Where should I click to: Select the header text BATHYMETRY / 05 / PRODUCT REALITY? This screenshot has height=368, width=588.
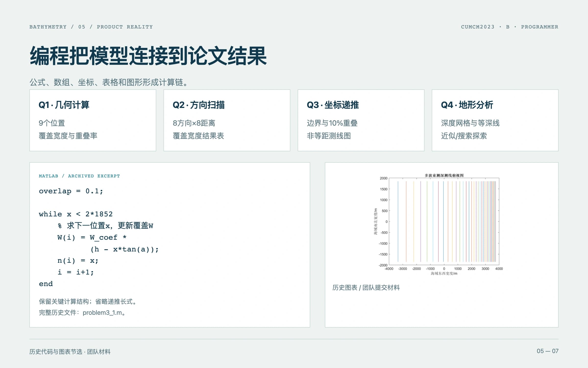(x=91, y=27)
